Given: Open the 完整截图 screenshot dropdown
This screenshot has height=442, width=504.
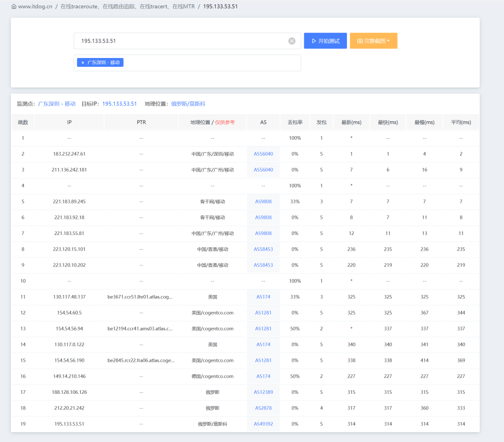Looking at the screenshot, I should pyautogui.click(x=374, y=41).
